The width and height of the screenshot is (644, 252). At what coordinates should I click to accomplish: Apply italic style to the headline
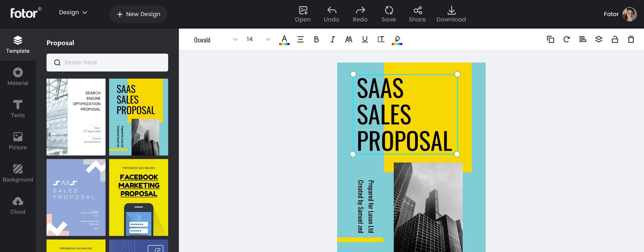332,39
